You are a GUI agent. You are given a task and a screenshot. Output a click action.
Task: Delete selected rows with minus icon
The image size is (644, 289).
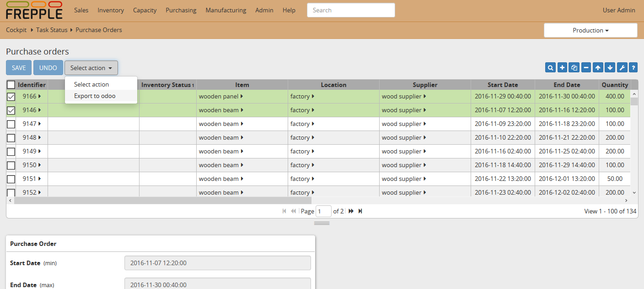point(586,67)
